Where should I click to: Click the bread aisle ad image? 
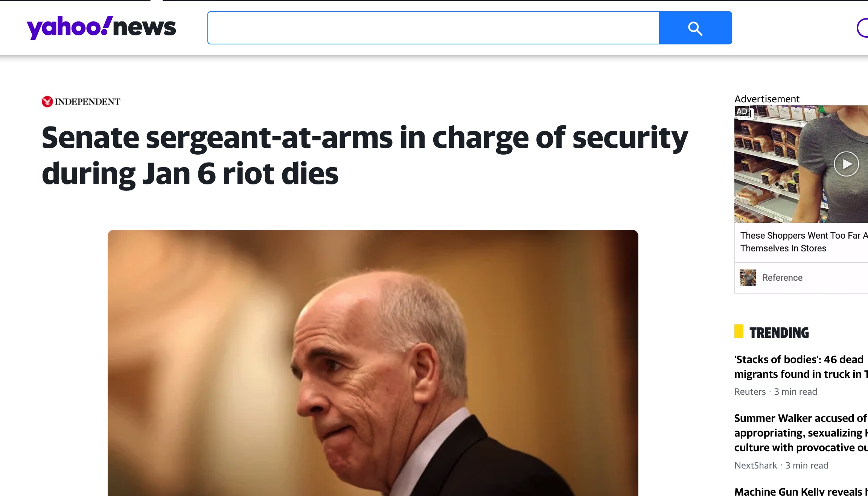tap(801, 164)
